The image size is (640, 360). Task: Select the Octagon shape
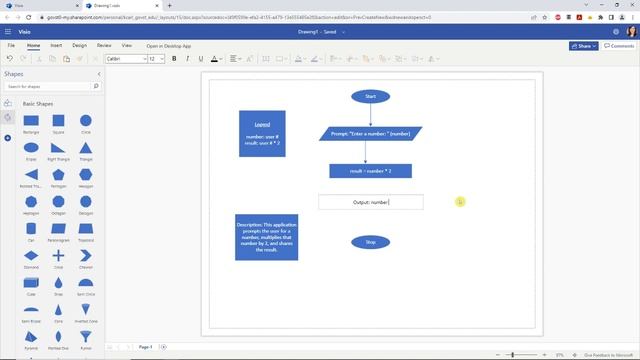pyautogui.click(x=58, y=202)
